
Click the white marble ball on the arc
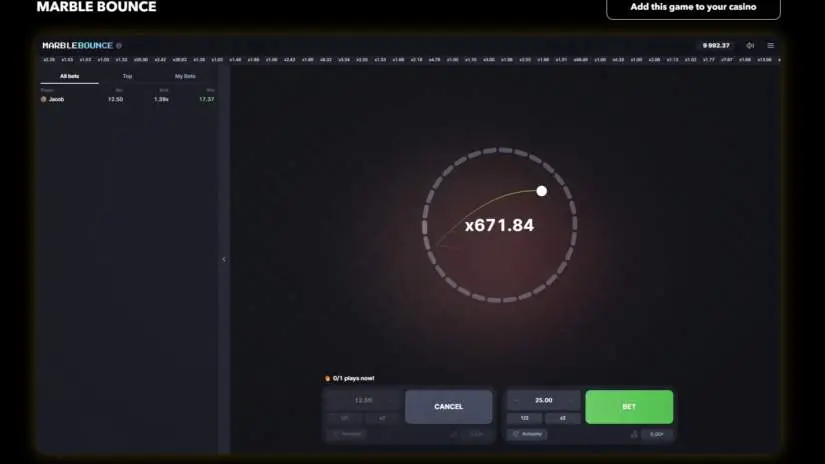pyautogui.click(x=542, y=191)
